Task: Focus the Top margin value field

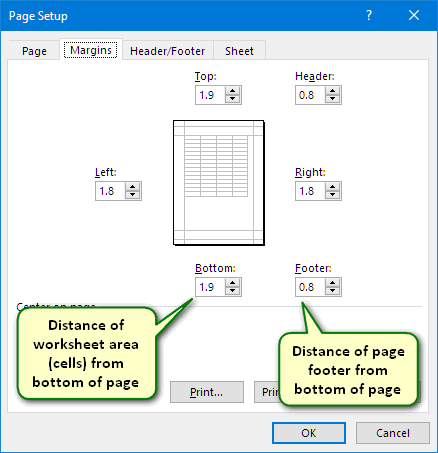Action: click(210, 95)
